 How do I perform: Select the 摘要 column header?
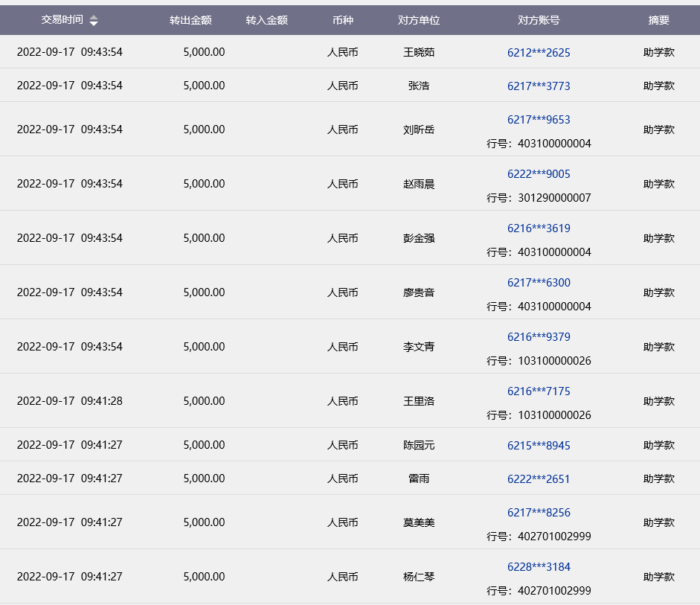pyautogui.click(x=658, y=20)
